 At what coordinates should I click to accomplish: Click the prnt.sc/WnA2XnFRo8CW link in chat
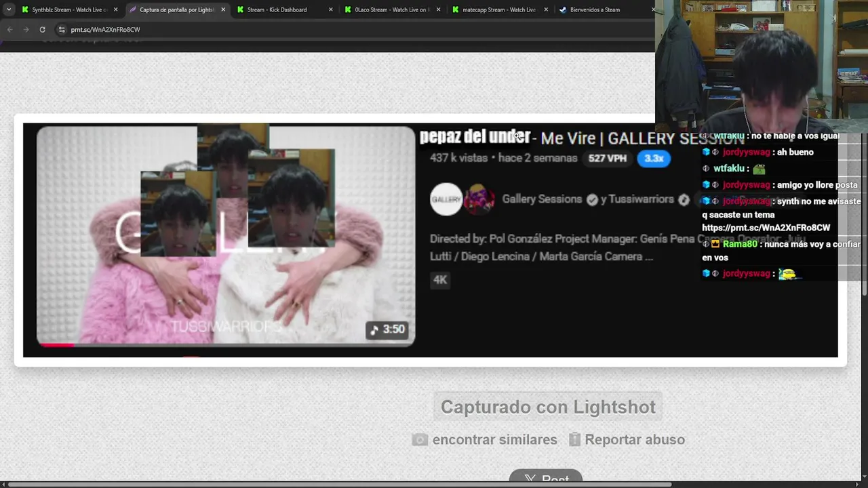tap(766, 228)
